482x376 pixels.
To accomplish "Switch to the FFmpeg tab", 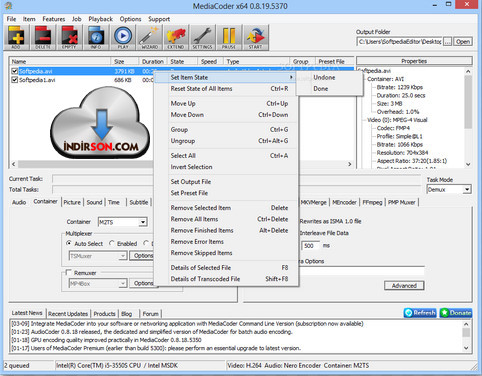I will [x=372, y=202].
